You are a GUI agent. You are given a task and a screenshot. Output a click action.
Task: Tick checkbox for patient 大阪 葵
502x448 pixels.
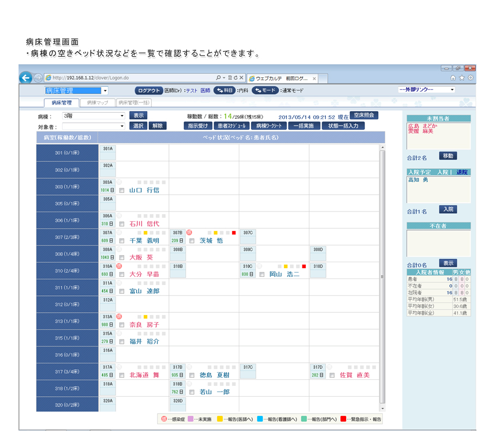coord(122,258)
